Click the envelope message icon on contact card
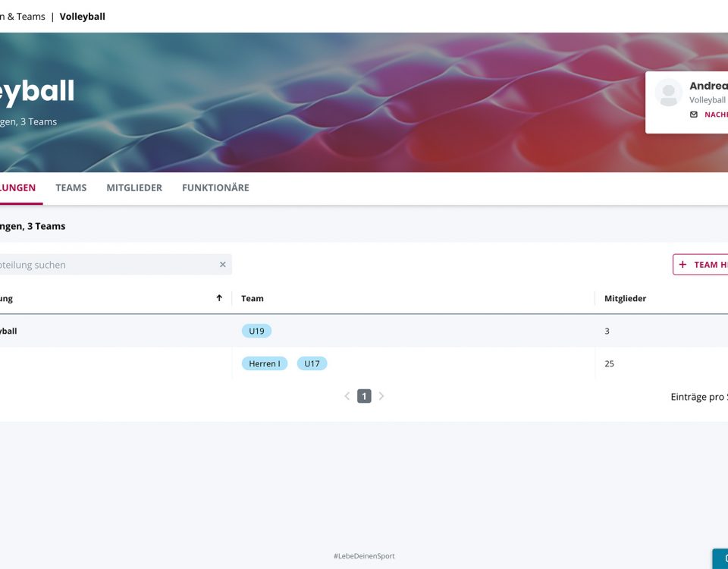This screenshot has width=728, height=569. pyautogui.click(x=693, y=115)
